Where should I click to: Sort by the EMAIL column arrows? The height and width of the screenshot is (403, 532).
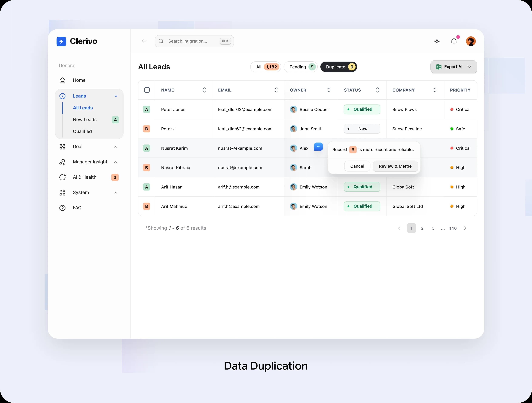click(276, 90)
